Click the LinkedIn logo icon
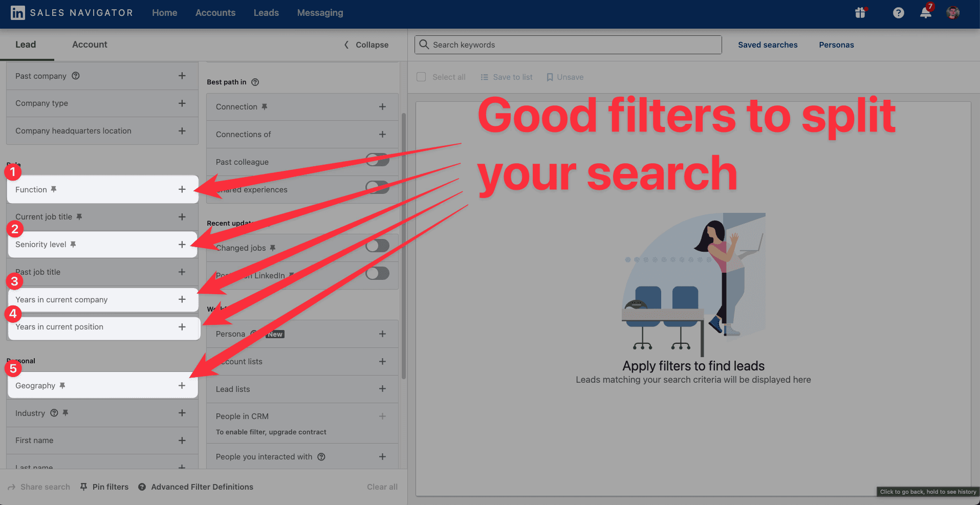 [x=17, y=13]
